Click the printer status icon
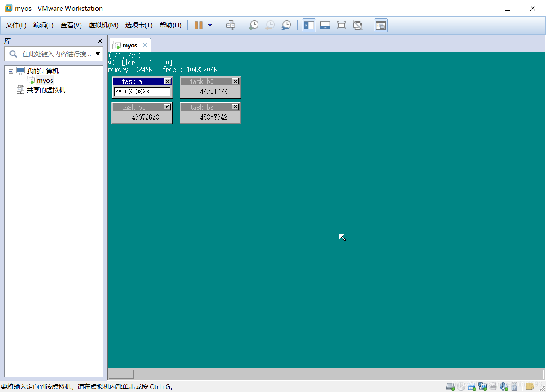The width and height of the screenshot is (546, 392). 493,386
